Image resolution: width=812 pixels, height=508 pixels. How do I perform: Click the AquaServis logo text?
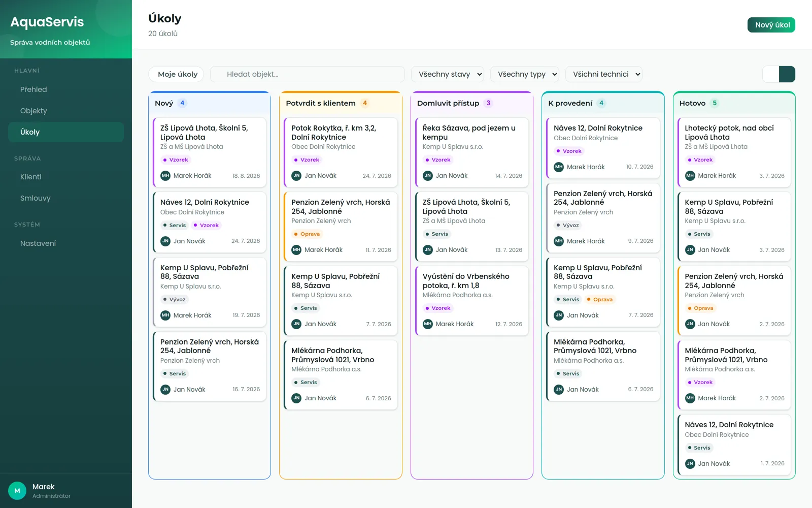point(47,22)
